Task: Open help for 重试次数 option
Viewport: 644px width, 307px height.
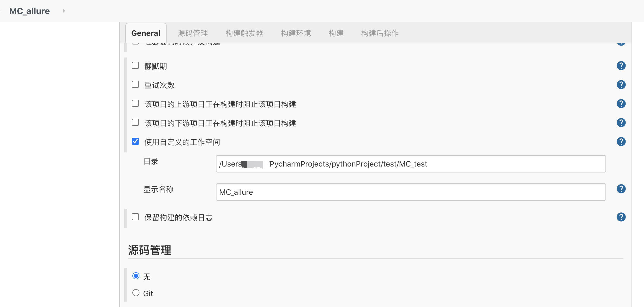Action: point(621,85)
